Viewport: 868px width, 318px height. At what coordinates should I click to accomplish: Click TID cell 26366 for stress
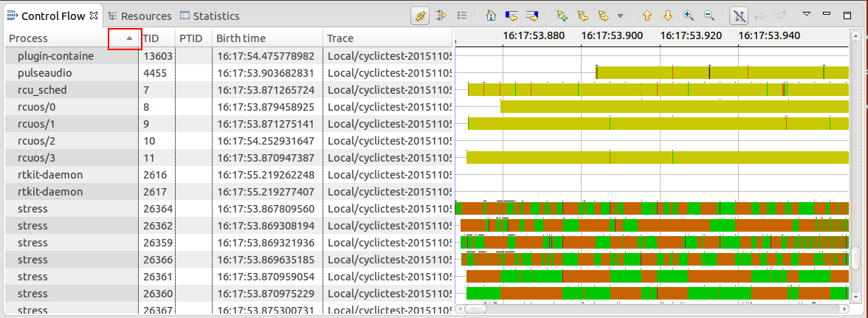point(158,260)
